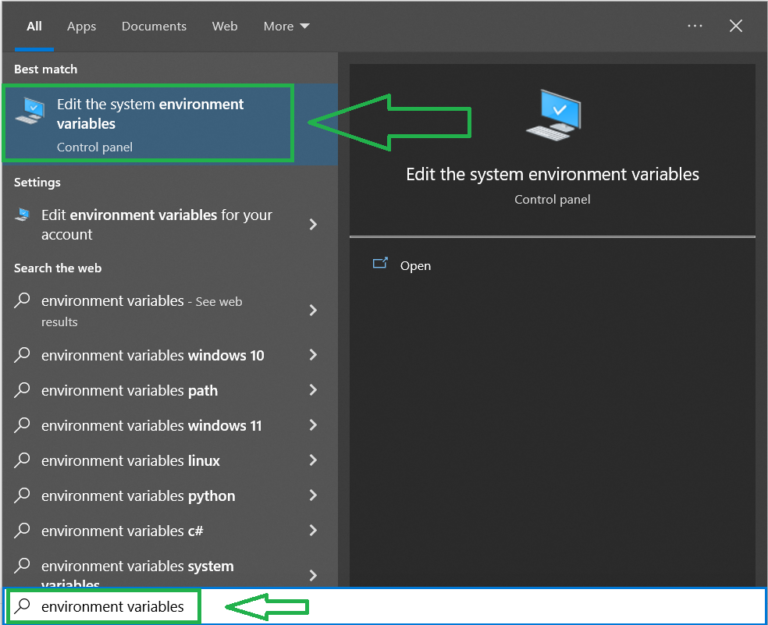Click search icon beside environment variables system variables
This screenshot has height=625, width=768.
click(22, 566)
